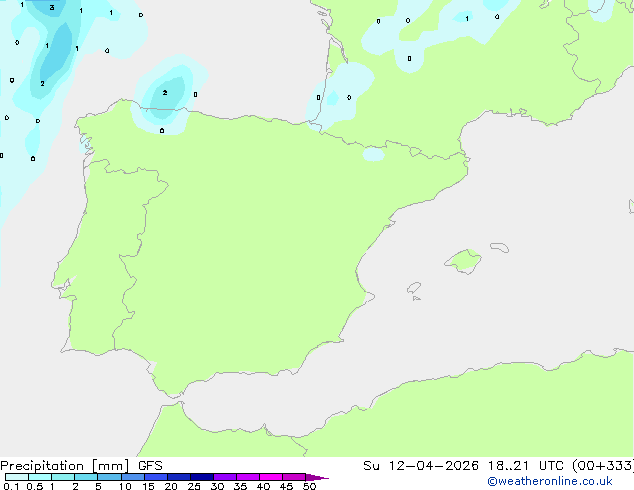634x490 pixels.
Task: Click the '3' precipitation value on the map
Action: tap(52, 7)
